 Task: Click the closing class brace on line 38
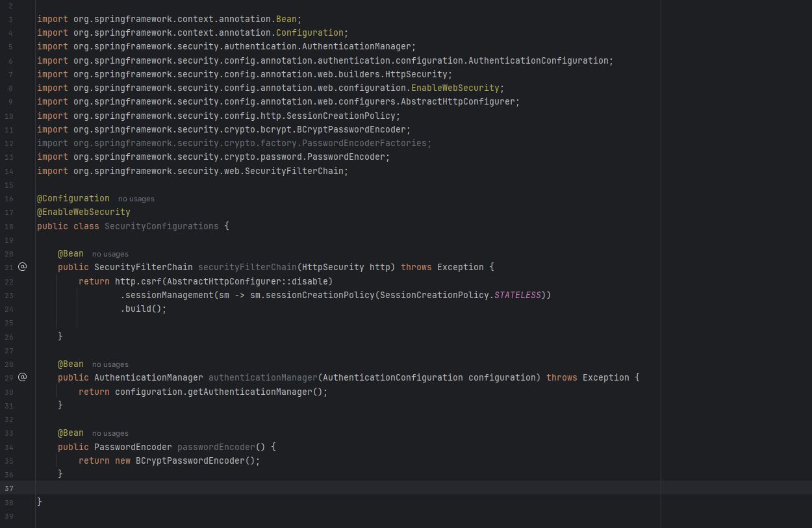point(40,502)
